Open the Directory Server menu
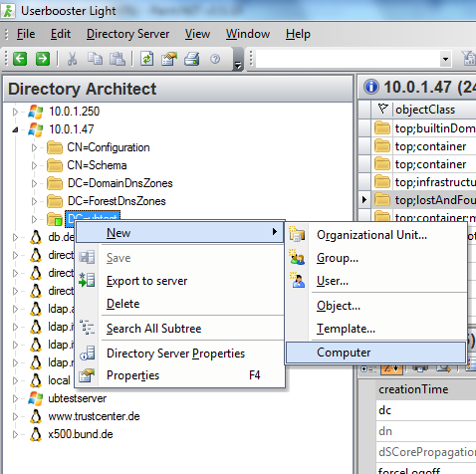 (127, 34)
